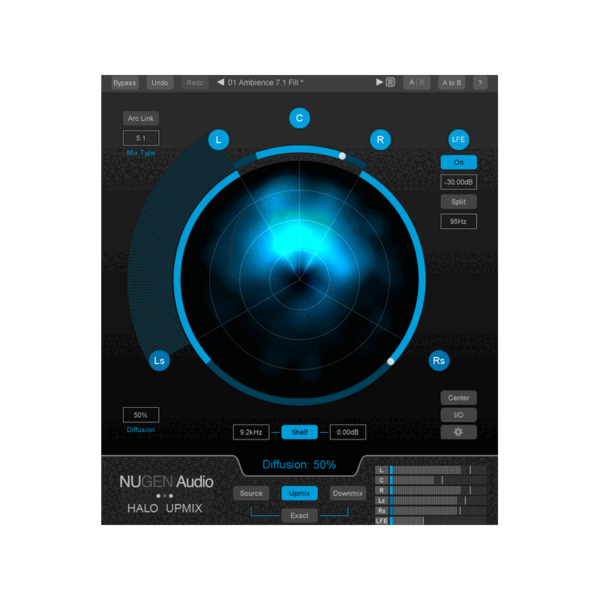The height and width of the screenshot is (600, 600).
Task: Go to previous preset arrow
Action: coord(220,82)
